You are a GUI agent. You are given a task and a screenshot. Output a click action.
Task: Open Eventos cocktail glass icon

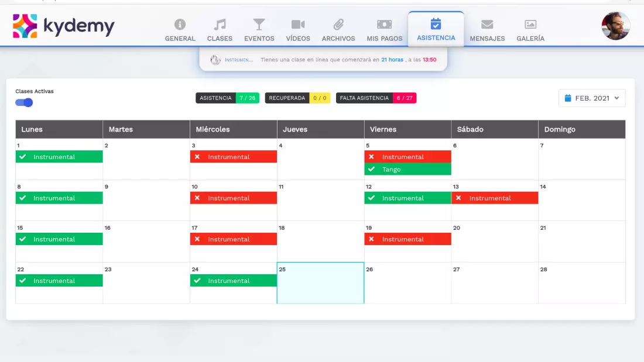(259, 25)
